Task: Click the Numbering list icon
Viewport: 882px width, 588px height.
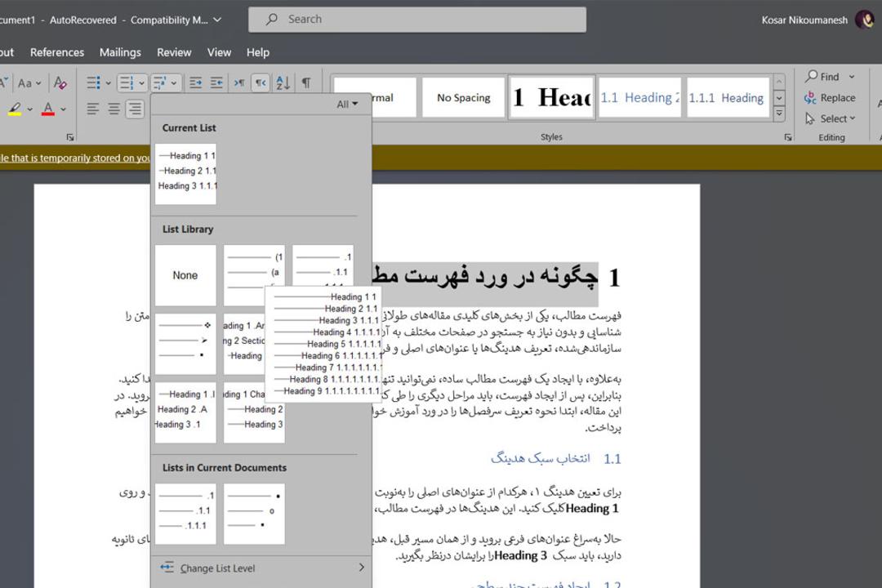Action: pyautogui.click(x=127, y=83)
